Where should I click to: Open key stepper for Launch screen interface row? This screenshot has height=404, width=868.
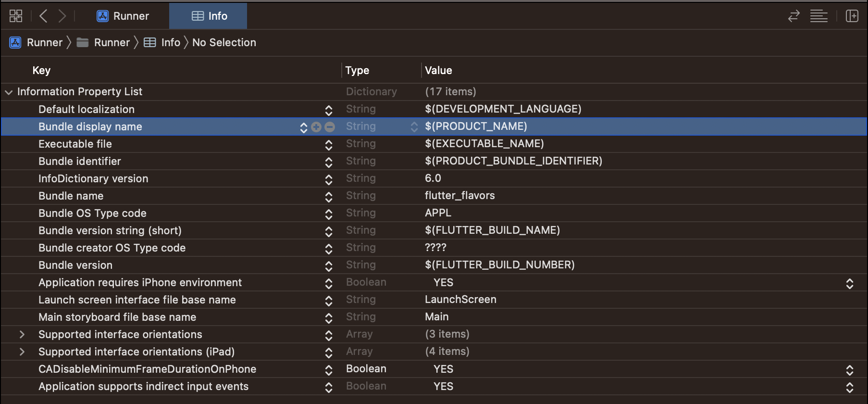[329, 301]
